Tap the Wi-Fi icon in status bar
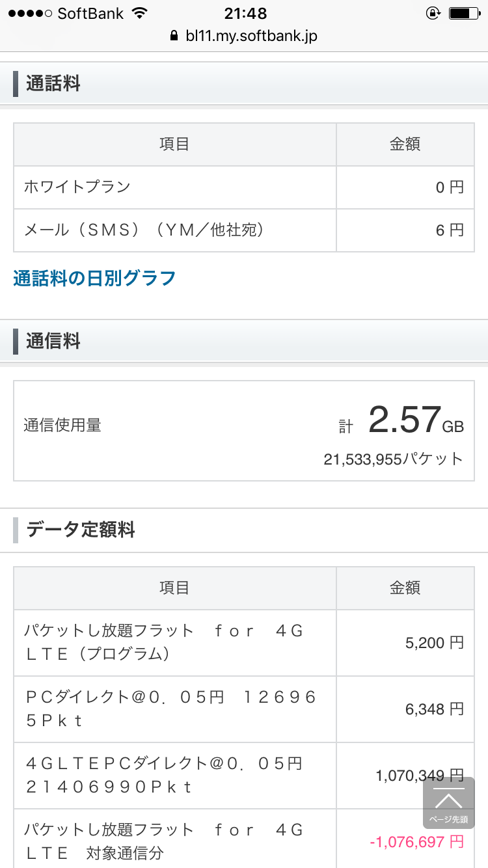This screenshot has height=868, width=488. point(139,13)
